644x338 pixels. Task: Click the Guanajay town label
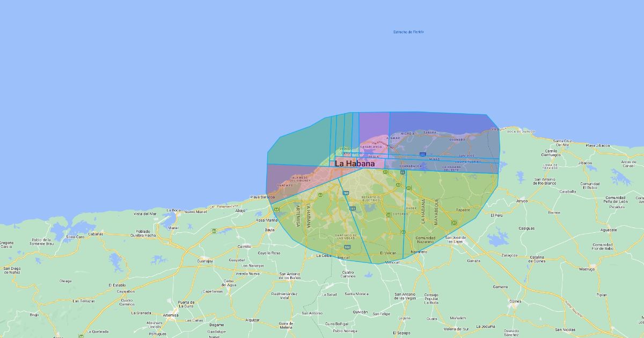pos(205,261)
